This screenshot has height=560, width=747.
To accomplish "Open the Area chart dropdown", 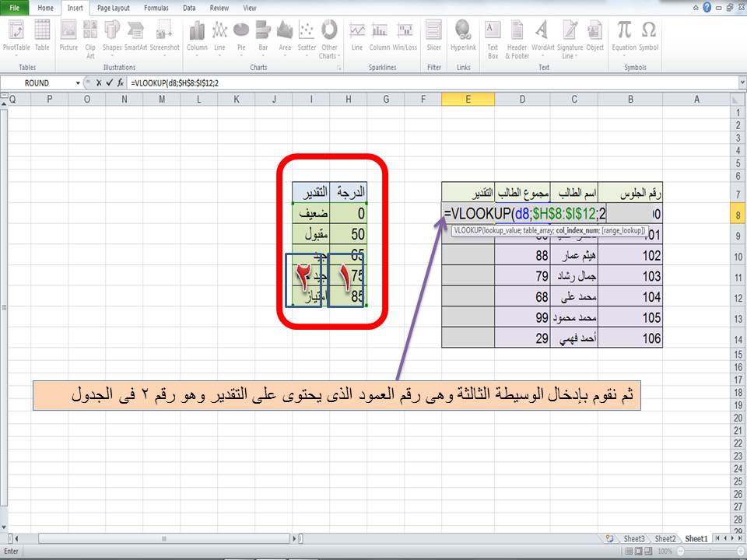I will point(285,37).
